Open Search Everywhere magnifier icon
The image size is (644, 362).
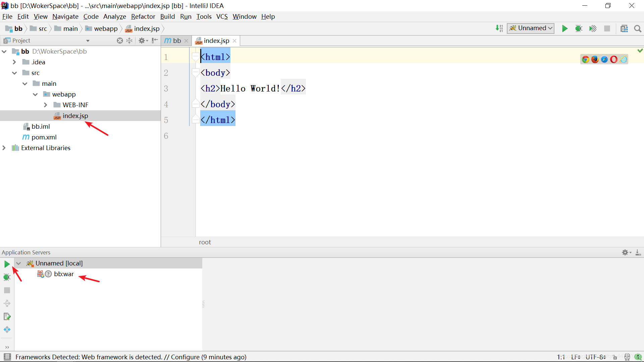coord(638,28)
